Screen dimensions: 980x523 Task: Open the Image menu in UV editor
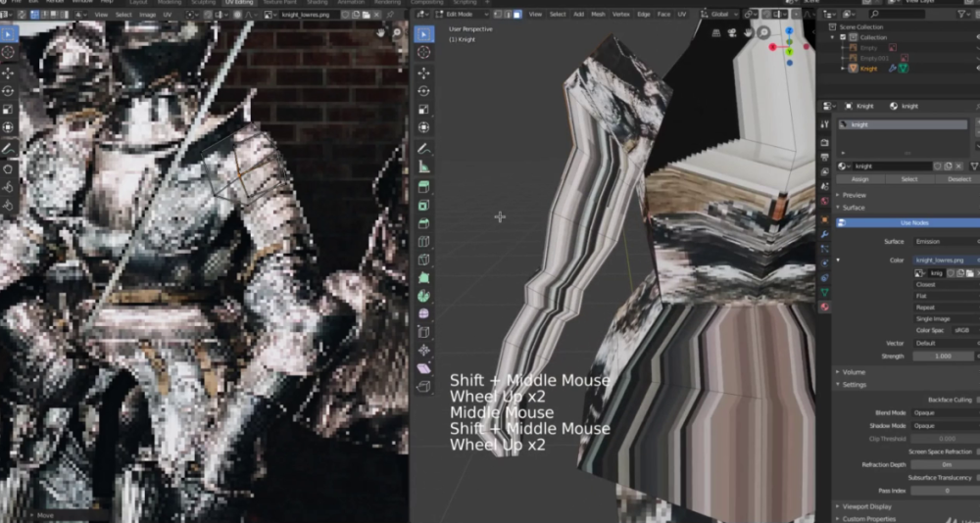148,14
